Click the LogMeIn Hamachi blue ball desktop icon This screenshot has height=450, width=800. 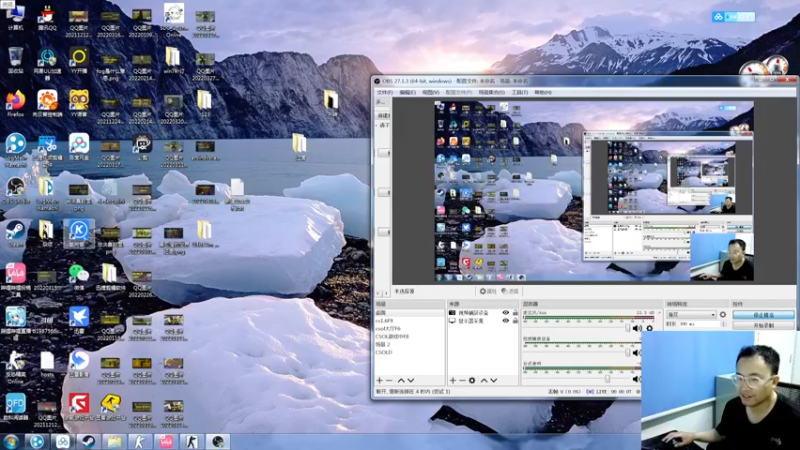[15, 148]
